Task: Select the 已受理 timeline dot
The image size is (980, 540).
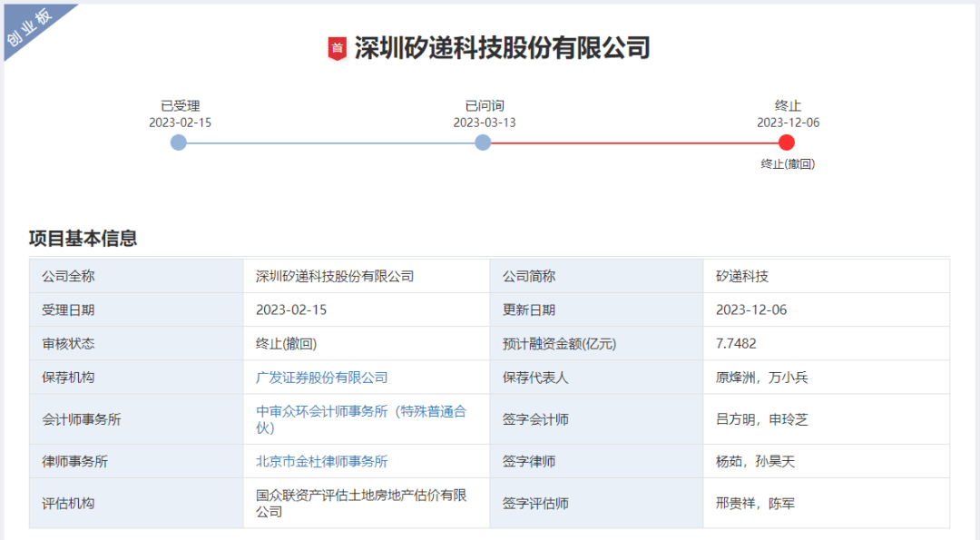Action: [x=179, y=142]
